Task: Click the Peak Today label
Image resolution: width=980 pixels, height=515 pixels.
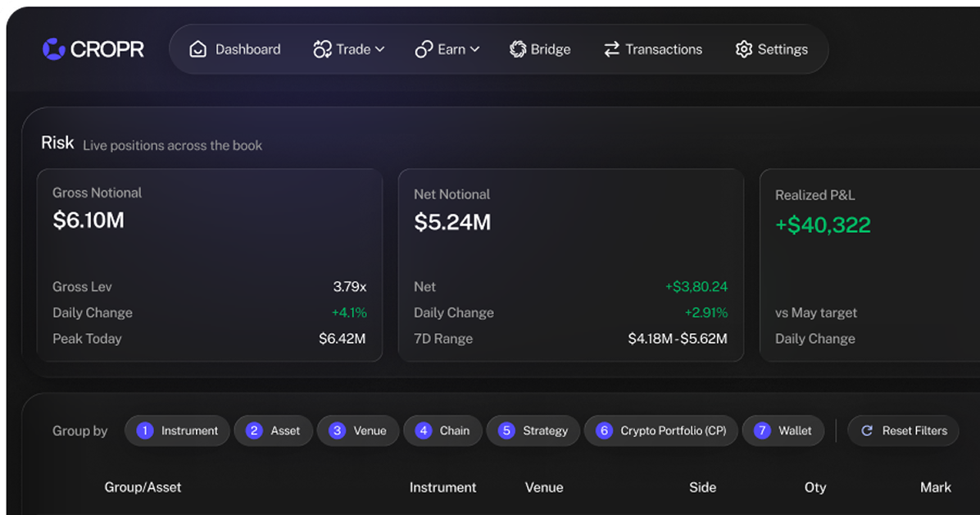Action: click(87, 339)
